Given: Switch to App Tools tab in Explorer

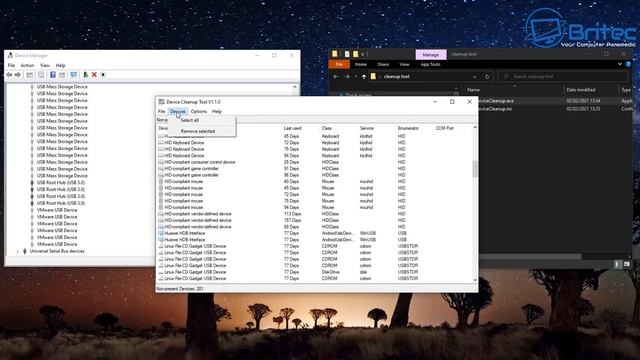Looking at the screenshot, I should click(430, 64).
